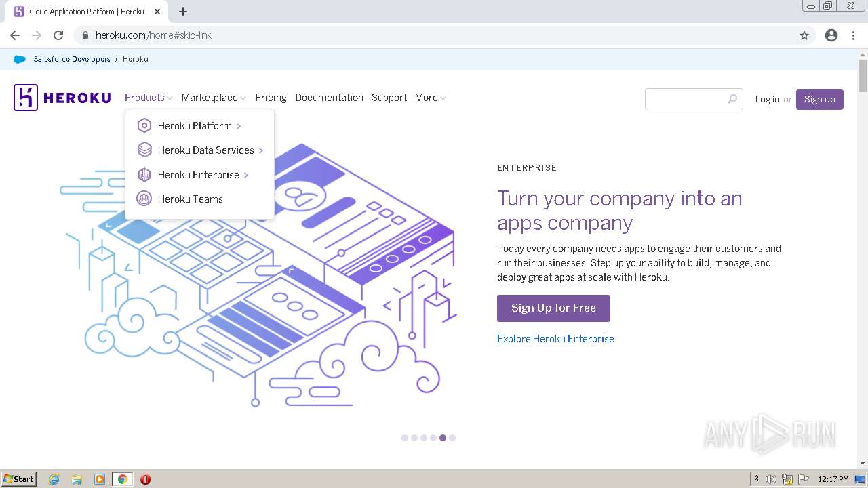868x488 pixels.
Task: Expand the Heroku Enterprise submenu arrow
Action: click(x=246, y=175)
